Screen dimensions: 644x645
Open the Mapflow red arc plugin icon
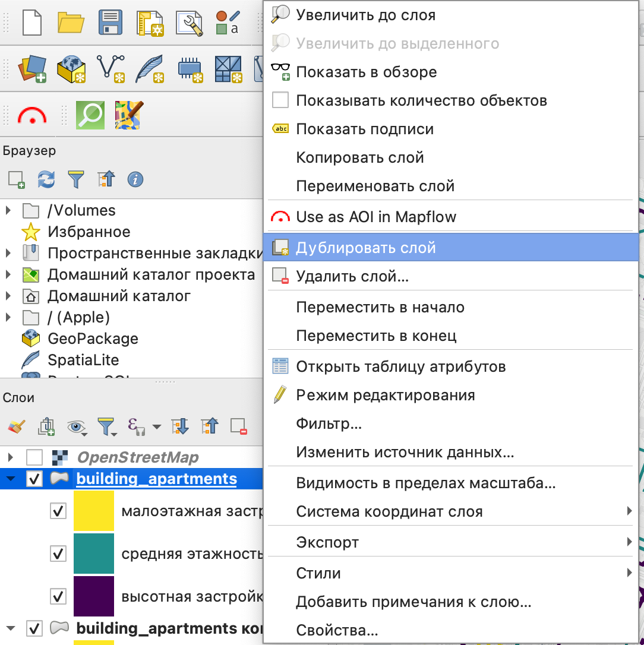31,115
